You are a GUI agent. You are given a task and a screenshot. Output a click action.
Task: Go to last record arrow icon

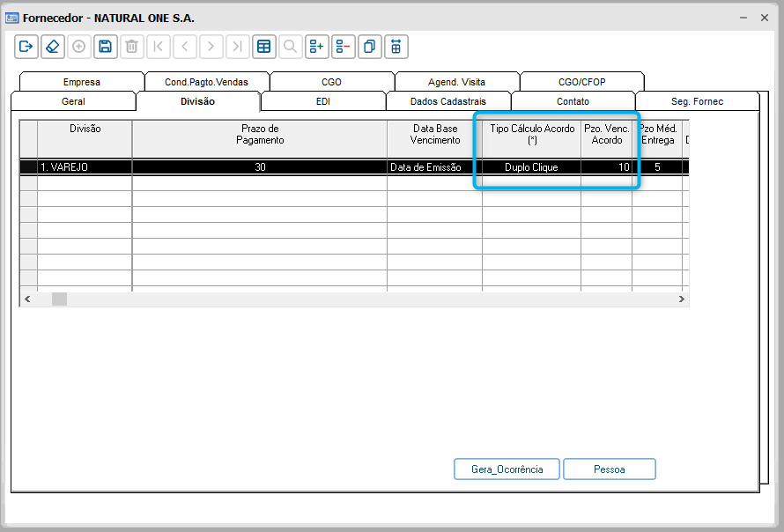coord(238,47)
